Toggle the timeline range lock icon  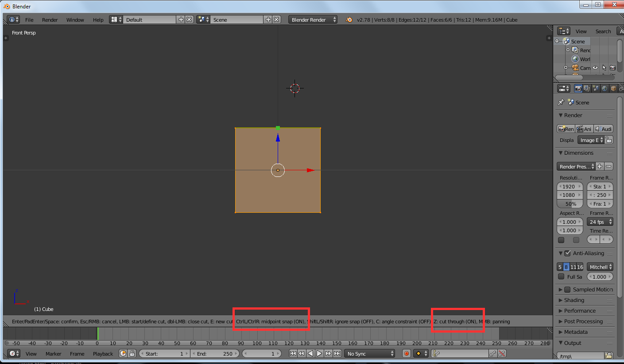(x=132, y=353)
